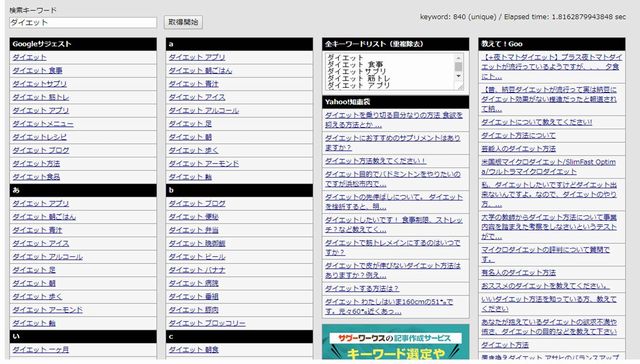Open 教えて！Goo link 芸能人のダイエット方法
The image size is (640, 364).
coord(518,149)
